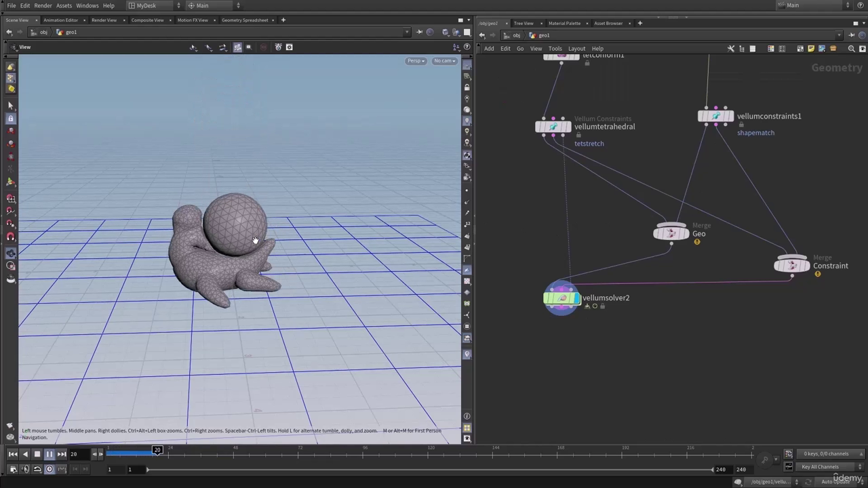
Task: Click the Key All Channels button
Action: point(820,467)
